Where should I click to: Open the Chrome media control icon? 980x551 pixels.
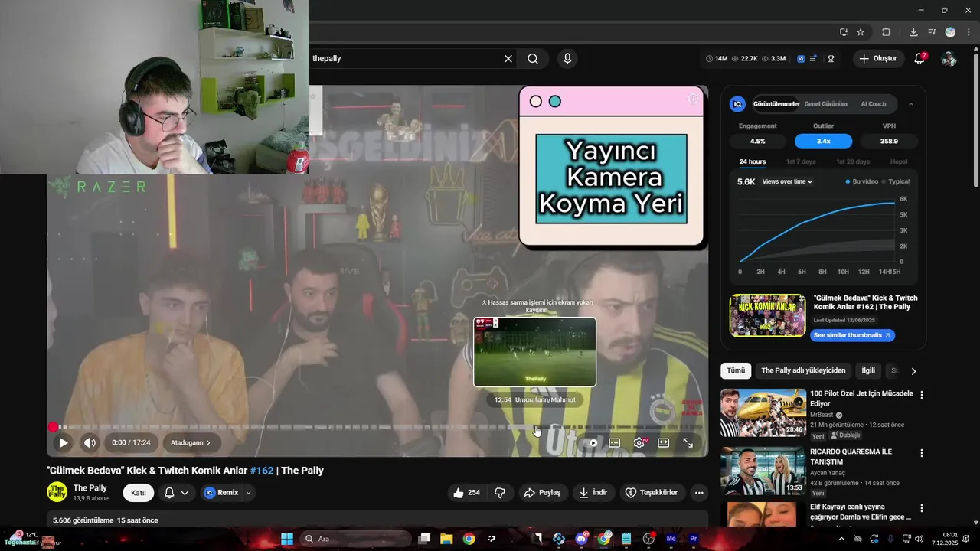click(932, 32)
